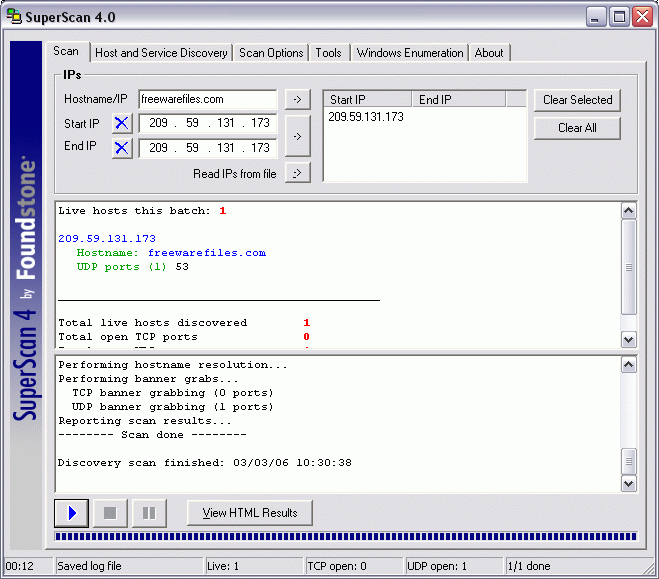Screen dimensions: 659x579
Task: Show the About tab
Action: [489, 53]
